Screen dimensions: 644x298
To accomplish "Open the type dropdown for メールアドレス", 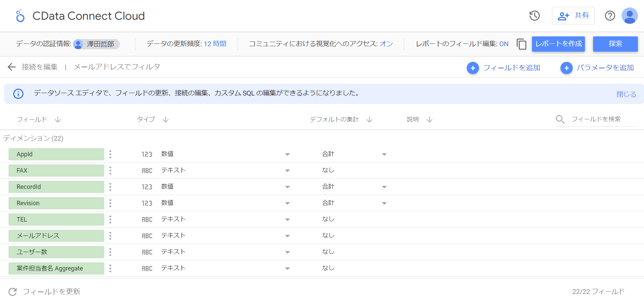I will coord(288,236).
